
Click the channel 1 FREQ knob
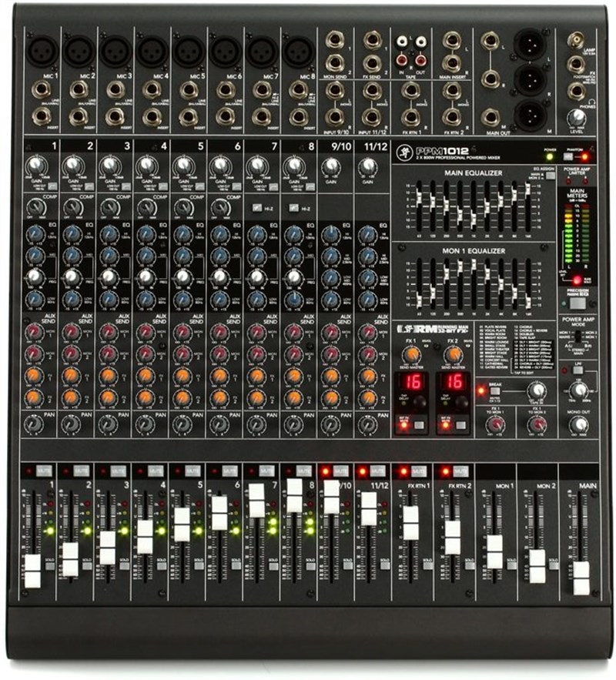click(x=35, y=276)
